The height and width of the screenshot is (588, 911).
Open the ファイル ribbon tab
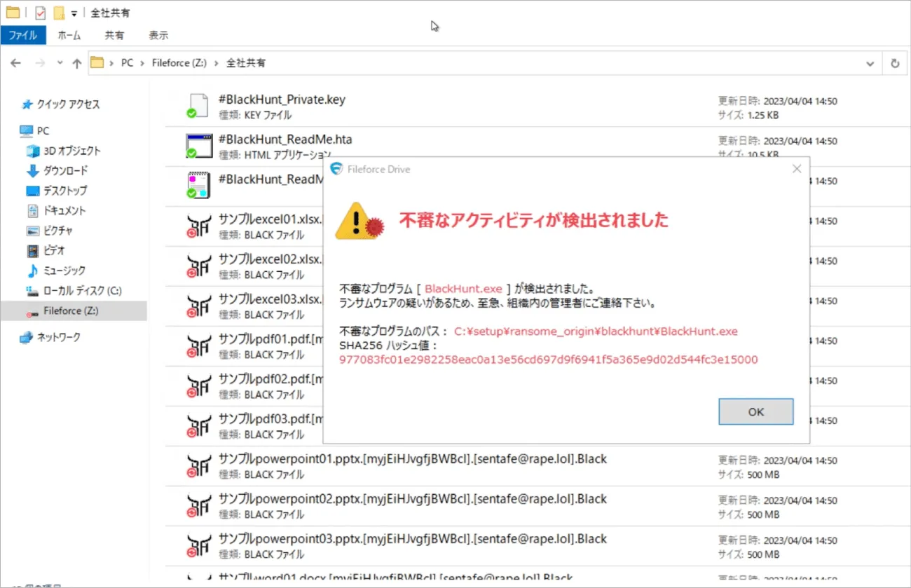point(22,35)
